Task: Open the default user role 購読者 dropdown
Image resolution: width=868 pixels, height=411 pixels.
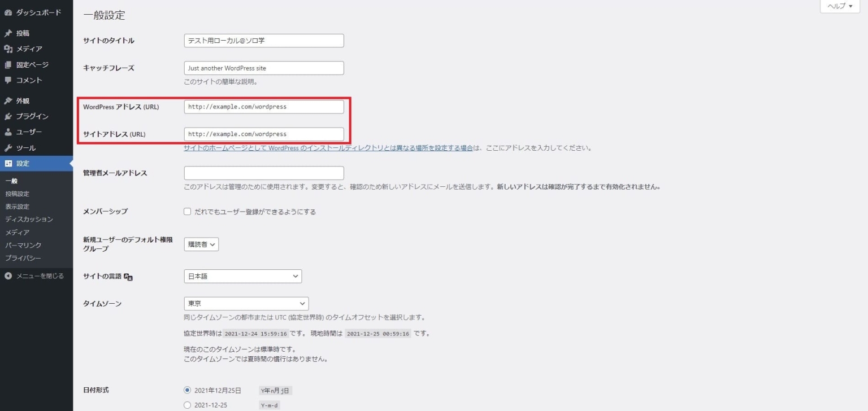Action: coord(201,244)
